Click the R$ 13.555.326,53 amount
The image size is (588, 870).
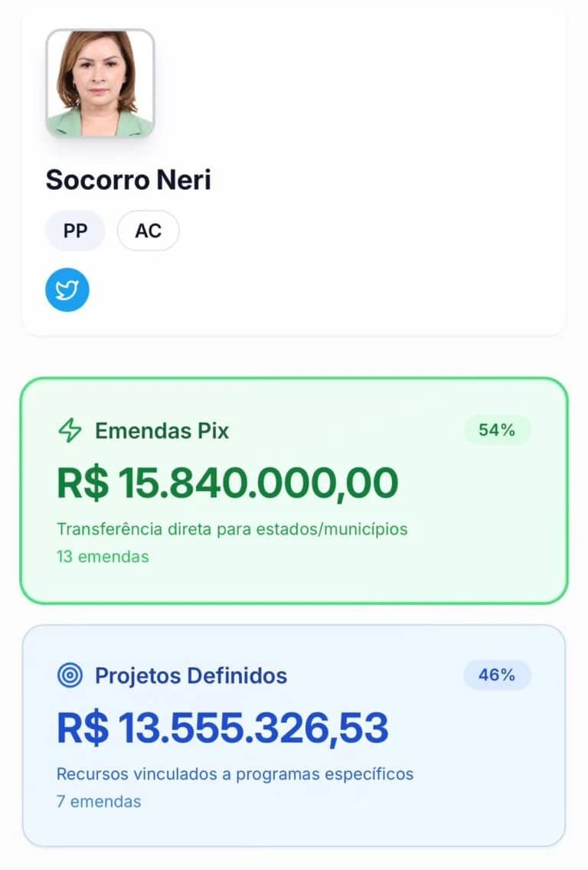[223, 728]
